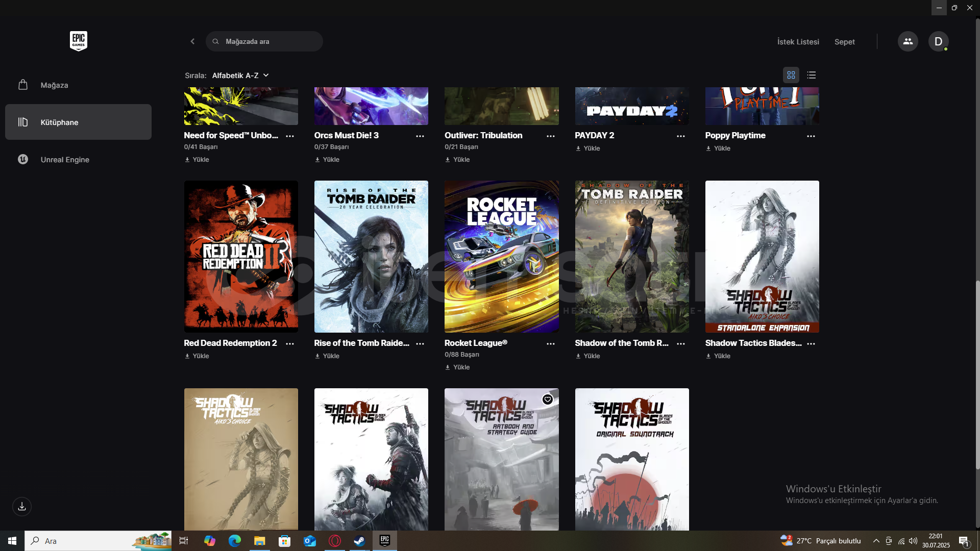
Task: Select Kütüphane in the sidebar
Action: click(x=78, y=122)
